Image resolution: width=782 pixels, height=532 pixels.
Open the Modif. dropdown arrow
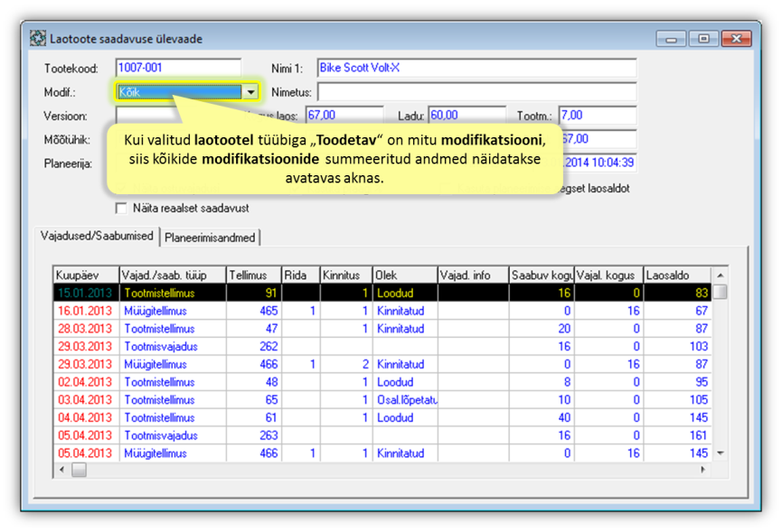click(x=250, y=92)
